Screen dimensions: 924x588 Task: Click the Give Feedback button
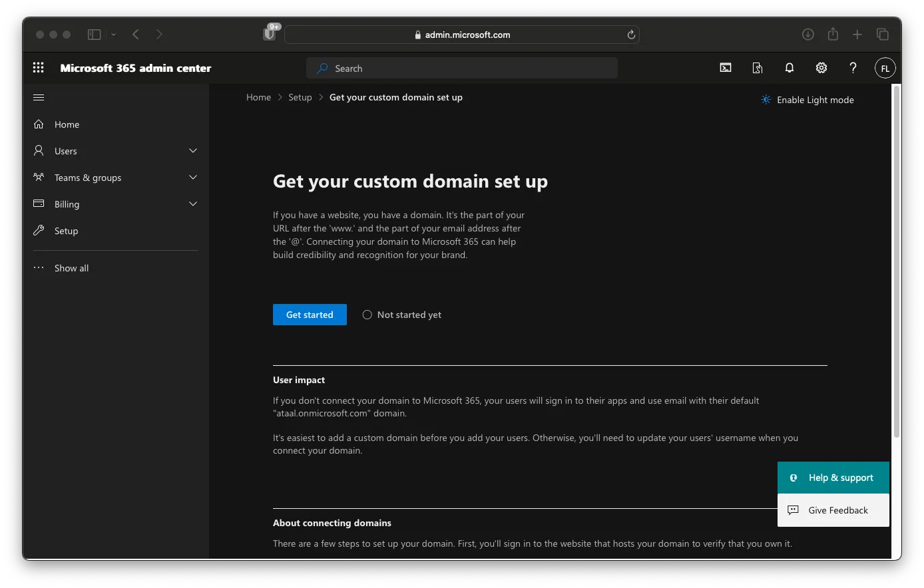[833, 510]
